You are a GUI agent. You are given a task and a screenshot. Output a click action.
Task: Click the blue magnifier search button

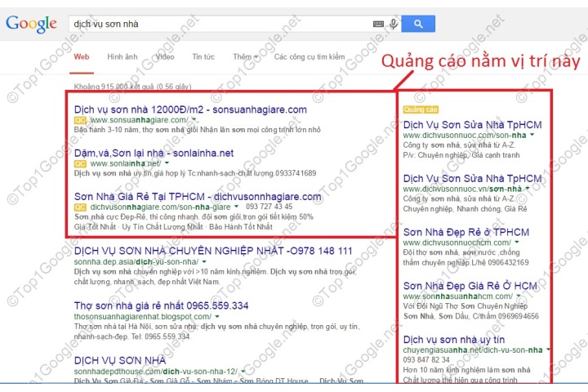(x=418, y=24)
